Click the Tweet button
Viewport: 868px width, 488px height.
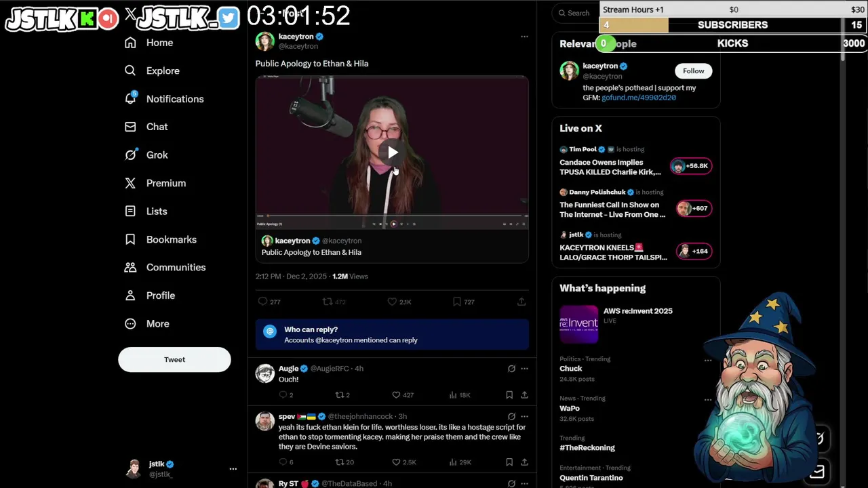coord(174,360)
